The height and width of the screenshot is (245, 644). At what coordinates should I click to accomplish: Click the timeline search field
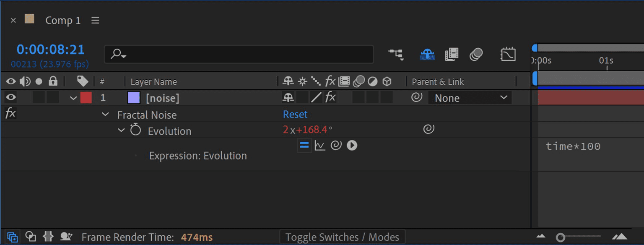tap(239, 54)
